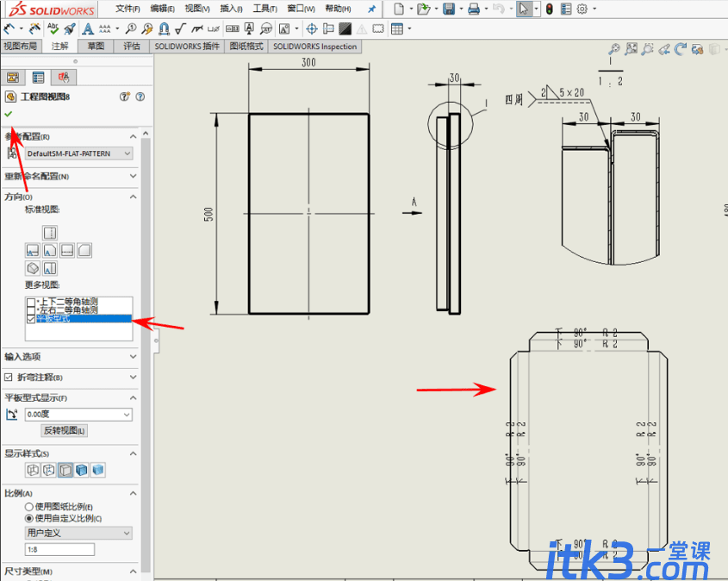
Task: Click the green OK checkmark
Action: coord(8,114)
